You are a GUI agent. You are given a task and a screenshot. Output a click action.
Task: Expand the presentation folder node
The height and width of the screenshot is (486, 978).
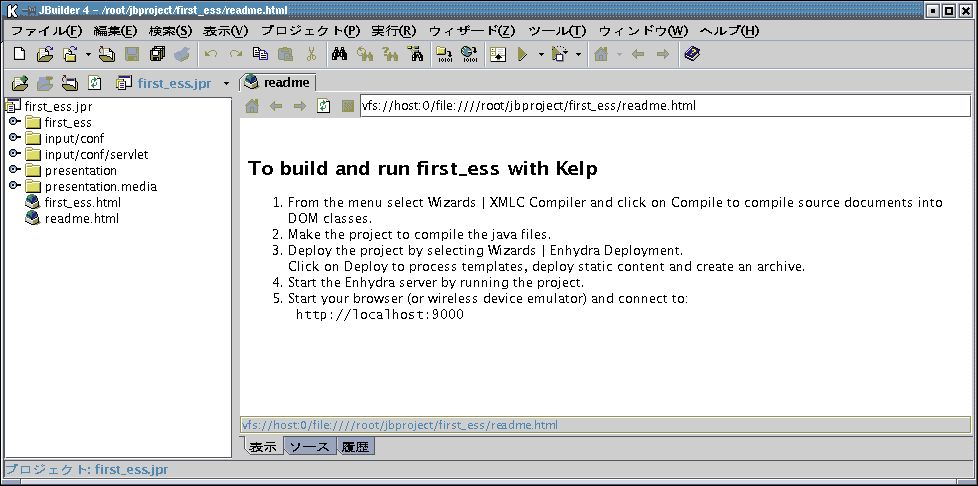point(14,170)
